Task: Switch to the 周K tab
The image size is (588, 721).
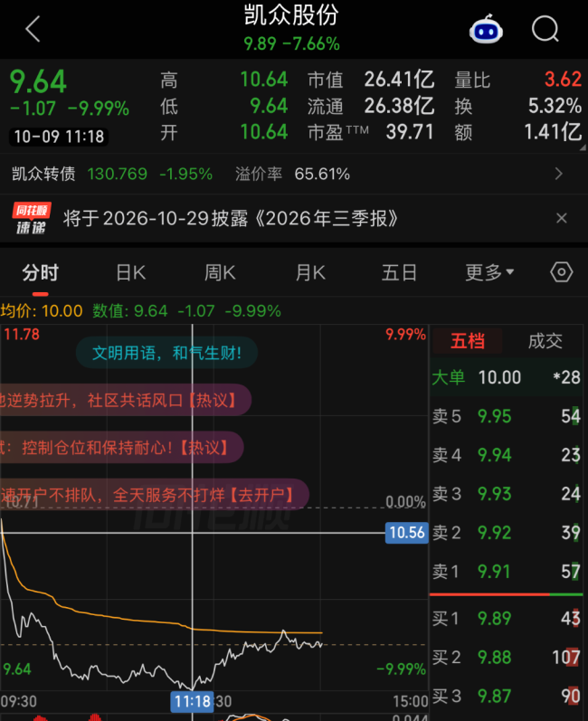Action: pyautogui.click(x=220, y=272)
